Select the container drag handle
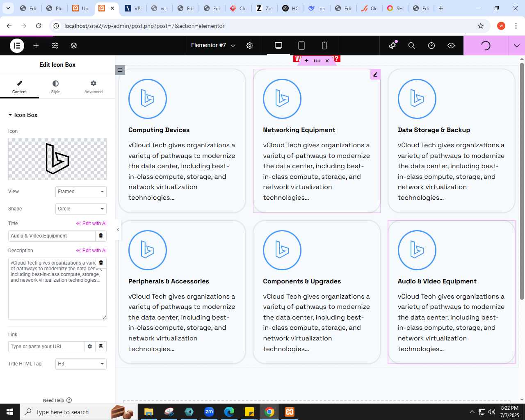 [x=317, y=61]
